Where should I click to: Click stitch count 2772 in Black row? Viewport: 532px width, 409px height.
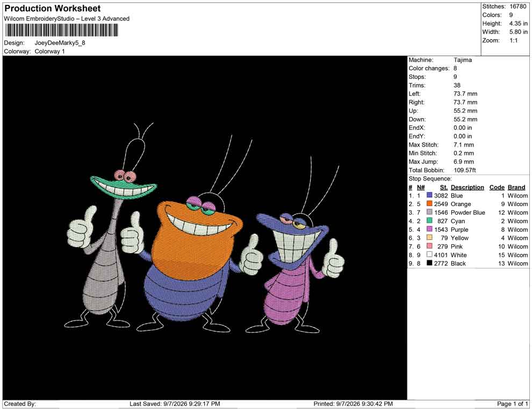coord(441,264)
